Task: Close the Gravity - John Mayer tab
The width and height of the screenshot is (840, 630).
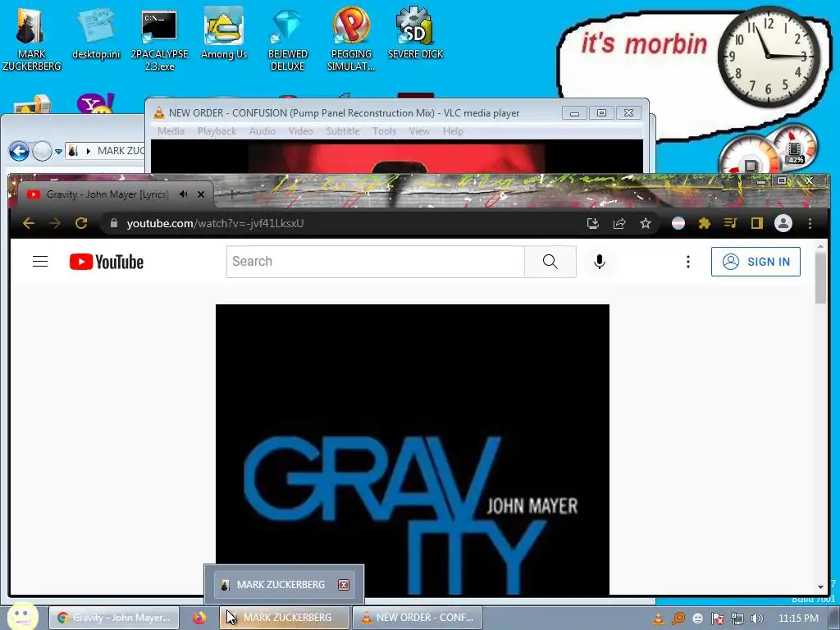Action: pyautogui.click(x=201, y=194)
